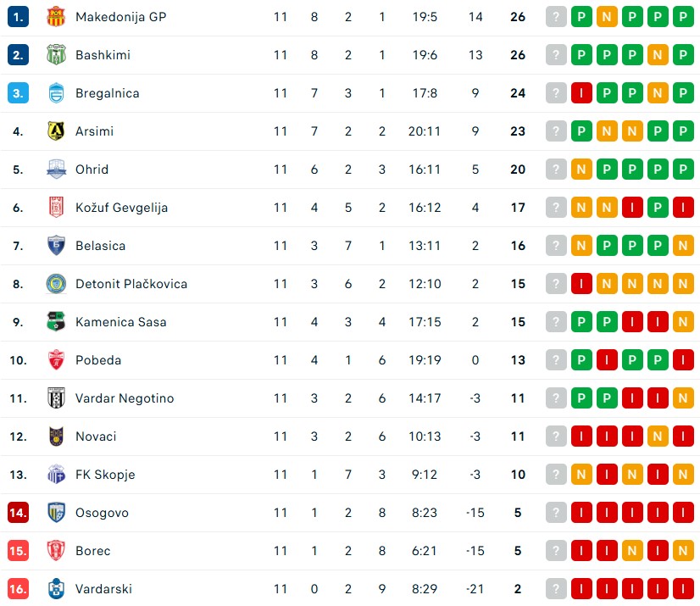Click the Makedonija GP club crest

[x=56, y=17]
